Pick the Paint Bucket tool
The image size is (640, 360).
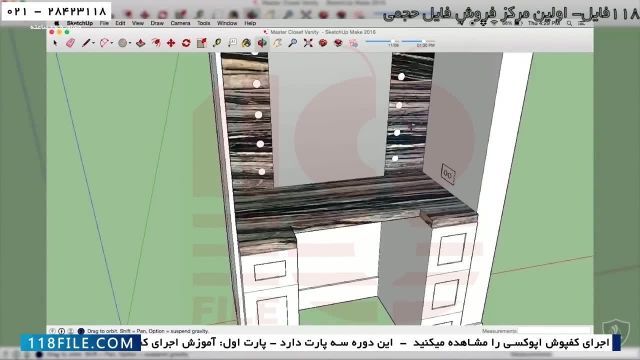pos(247,43)
